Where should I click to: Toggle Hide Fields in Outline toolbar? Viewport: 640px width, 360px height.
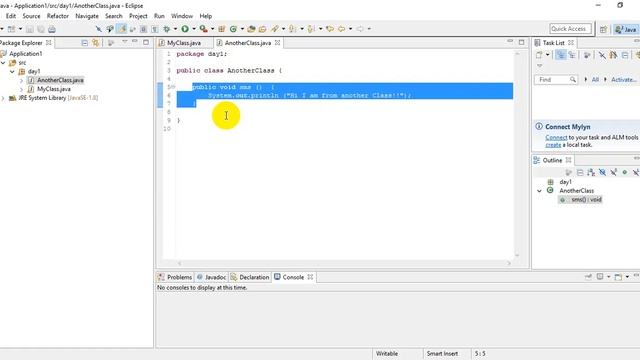click(x=602, y=173)
